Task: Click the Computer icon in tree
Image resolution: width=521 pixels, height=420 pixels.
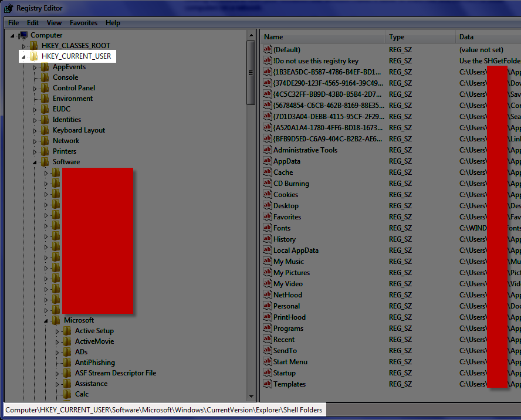Action: [23, 35]
